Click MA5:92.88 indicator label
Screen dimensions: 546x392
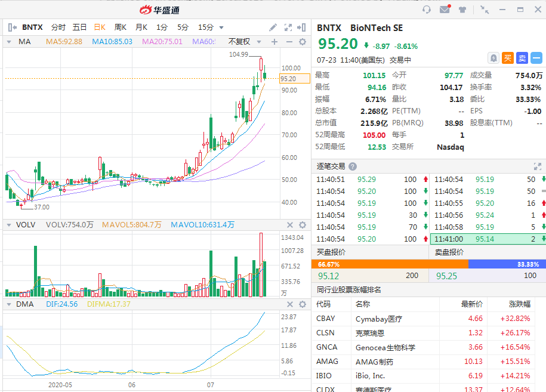[x=64, y=42]
